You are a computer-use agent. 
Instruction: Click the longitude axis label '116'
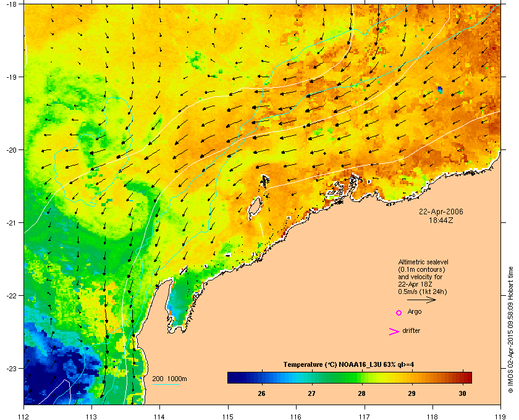pyautogui.click(x=296, y=417)
